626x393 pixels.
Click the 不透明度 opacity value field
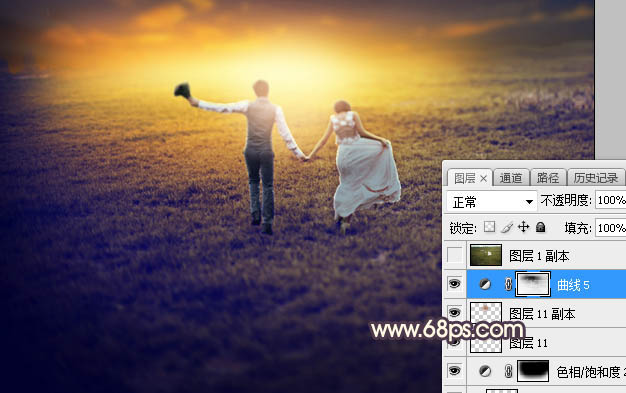coord(611,200)
